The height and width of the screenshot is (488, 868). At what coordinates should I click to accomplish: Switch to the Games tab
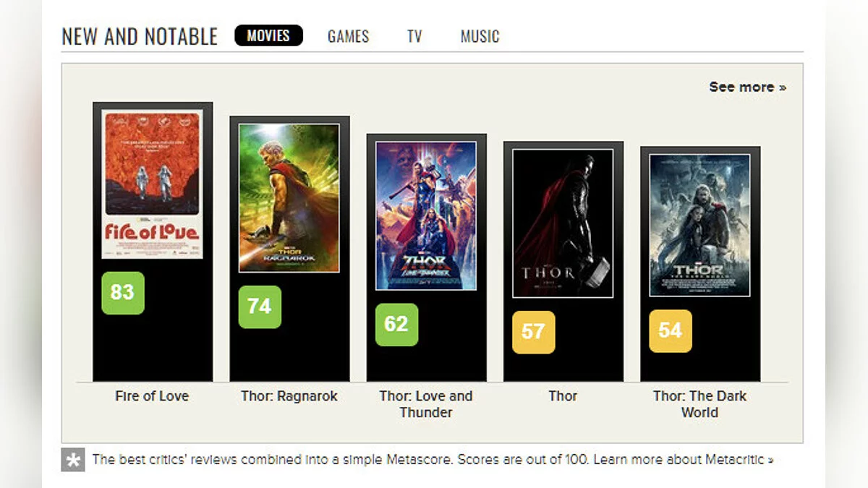pos(348,36)
